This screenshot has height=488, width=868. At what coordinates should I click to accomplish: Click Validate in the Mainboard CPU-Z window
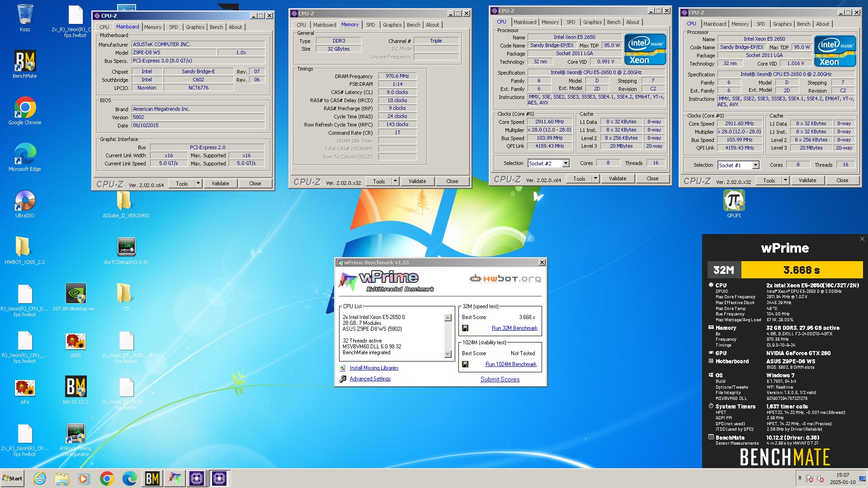(x=220, y=183)
